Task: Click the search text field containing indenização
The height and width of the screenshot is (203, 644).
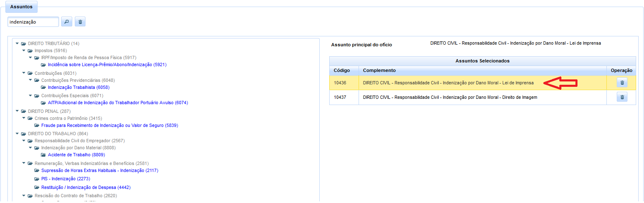Action: (33, 22)
